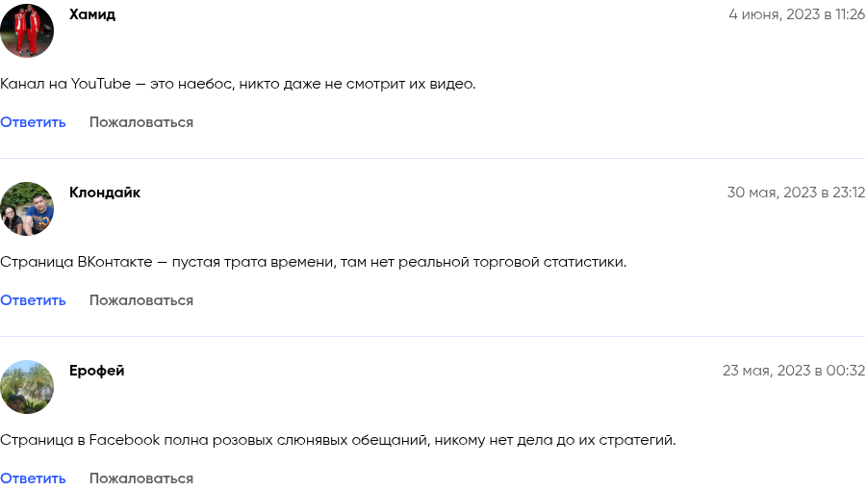The height and width of the screenshot is (491, 868).
Task: Click Хамид's comment text about the channel
Action: (x=238, y=84)
